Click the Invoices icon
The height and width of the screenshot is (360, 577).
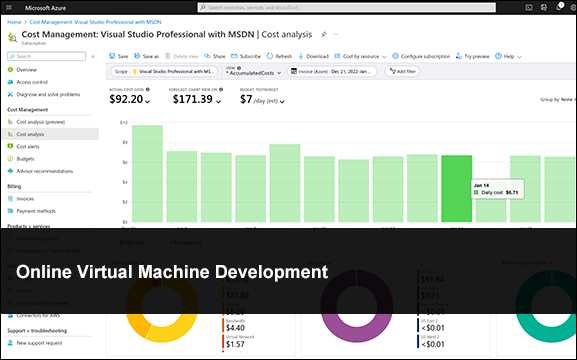click(10, 199)
